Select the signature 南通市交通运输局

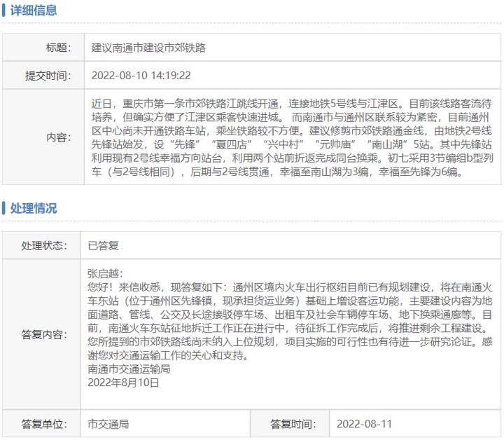(129, 369)
